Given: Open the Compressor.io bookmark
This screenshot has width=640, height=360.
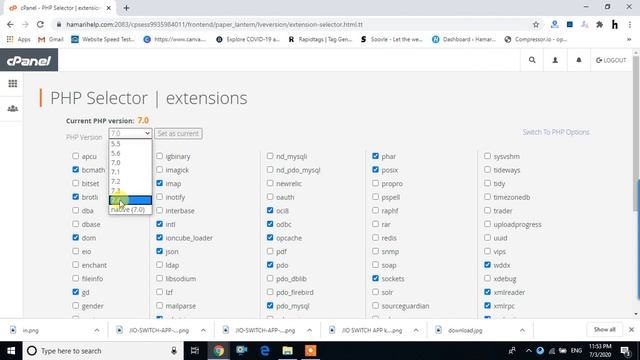Looking at the screenshot, I should [536, 39].
